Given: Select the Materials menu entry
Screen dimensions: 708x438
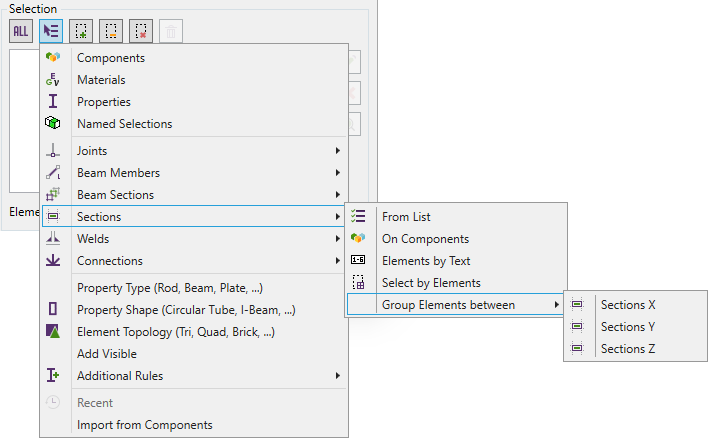Looking at the screenshot, I should pyautogui.click(x=101, y=80).
